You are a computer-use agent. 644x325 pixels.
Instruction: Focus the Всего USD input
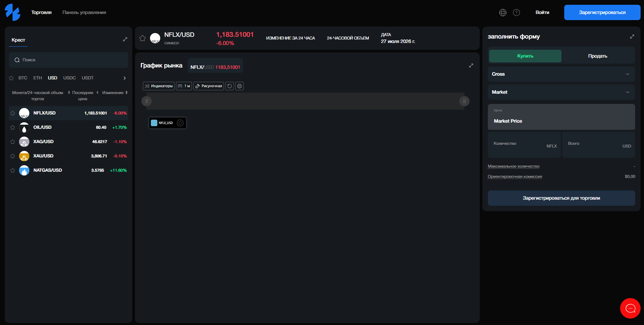[x=599, y=145]
